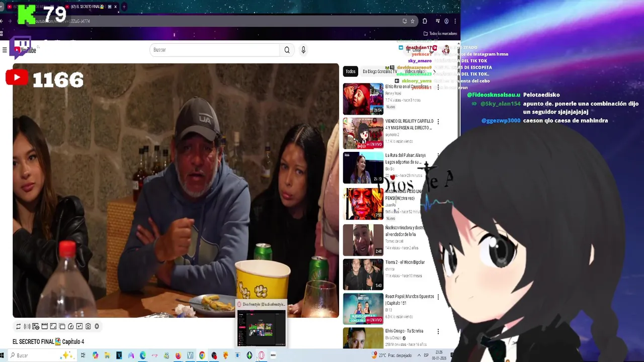
Task: Click the speedometer playback speed icon
Action: (x=71, y=326)
